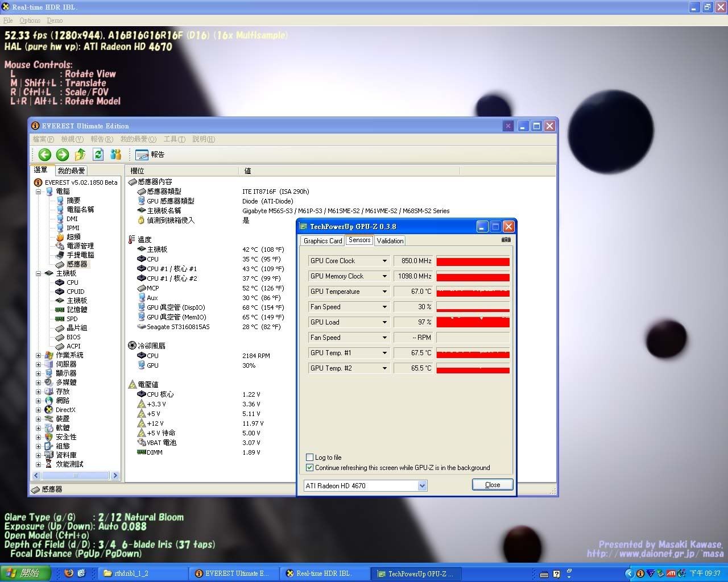The image size is (728, 582).
Task: Click the help question mark tray icon
Action: [556, 574]
